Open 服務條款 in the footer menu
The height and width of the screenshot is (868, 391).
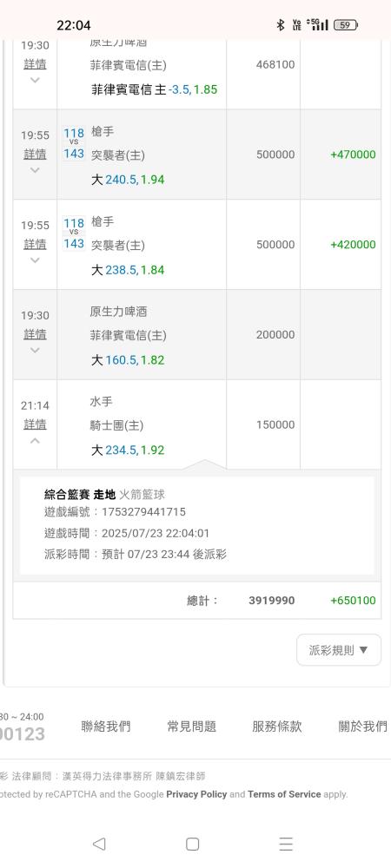(x=277, y=727)
